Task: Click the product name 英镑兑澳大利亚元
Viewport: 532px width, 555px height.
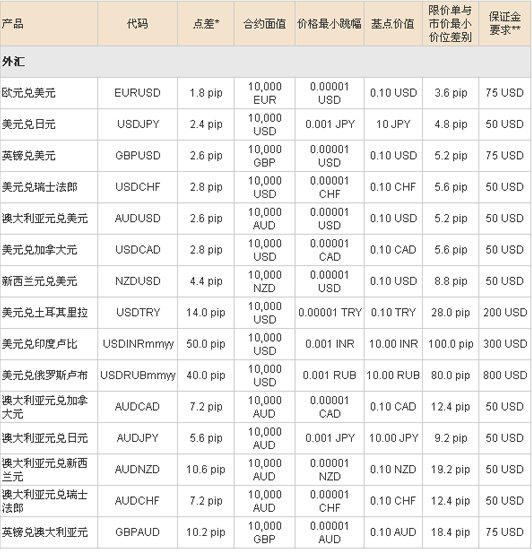Action: (x=45, y=532)
